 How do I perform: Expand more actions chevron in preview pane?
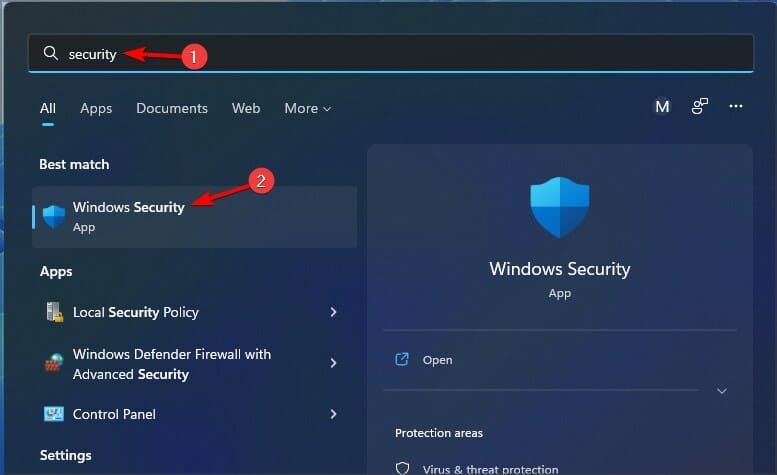tap(722, 391)
